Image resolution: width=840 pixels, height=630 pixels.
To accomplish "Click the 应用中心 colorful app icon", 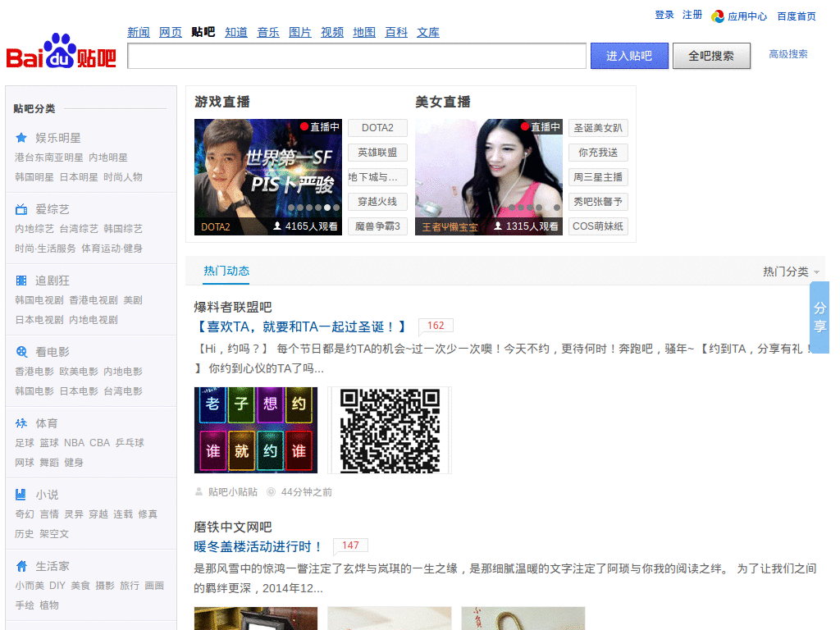I will (x=718, y=16).
